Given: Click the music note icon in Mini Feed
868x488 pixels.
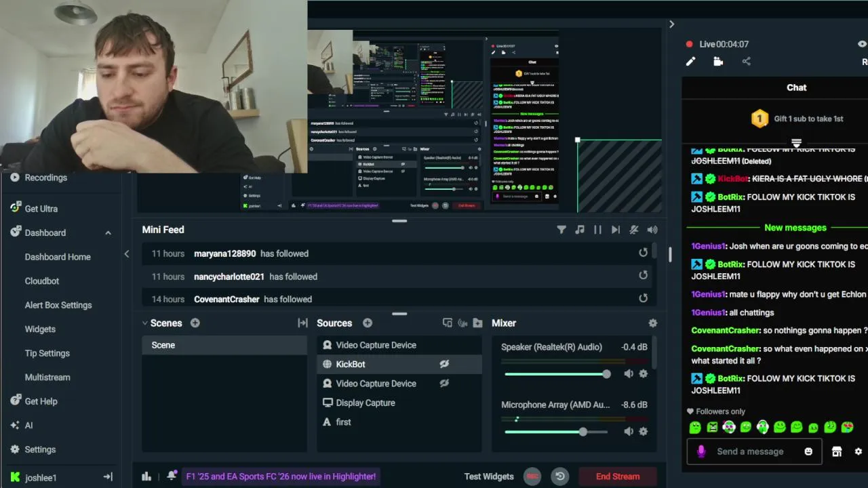Looking at the screenshot, I should pyautogui.click(x=580, y=230).
